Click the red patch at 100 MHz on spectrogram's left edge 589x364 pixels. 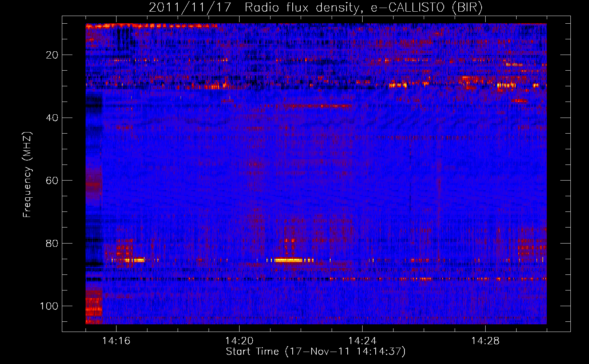(x=94, y=307)
